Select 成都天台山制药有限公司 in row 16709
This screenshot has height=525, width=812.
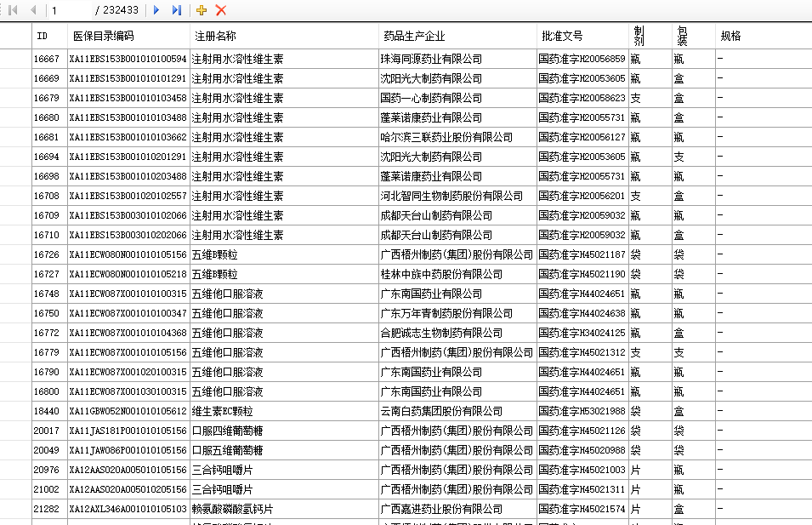457,215
